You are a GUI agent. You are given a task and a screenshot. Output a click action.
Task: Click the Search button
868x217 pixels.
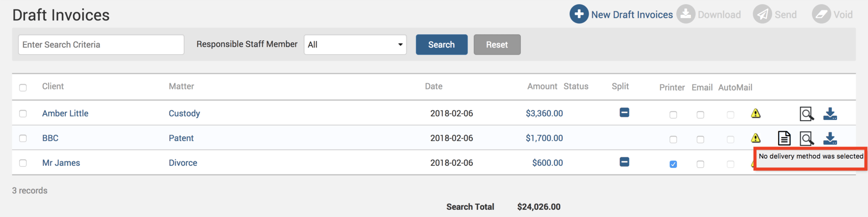[441, 45]
